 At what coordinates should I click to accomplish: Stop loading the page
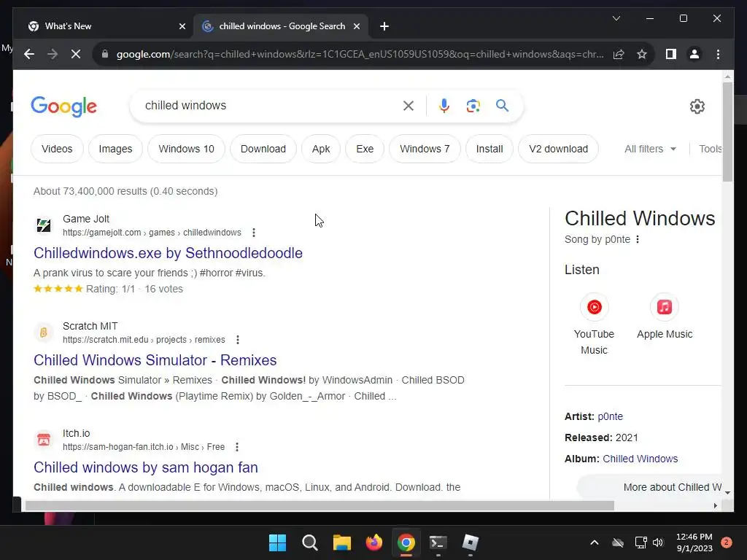pyautogui.click(x=76, y=54)
